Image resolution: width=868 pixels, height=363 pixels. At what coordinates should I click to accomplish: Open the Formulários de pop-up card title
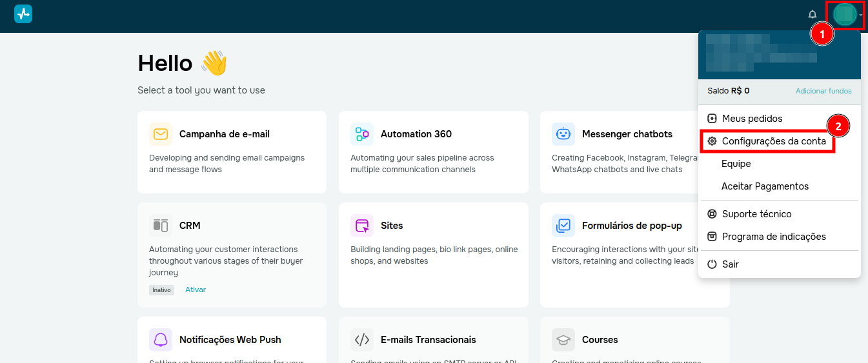tap(632, 226)
